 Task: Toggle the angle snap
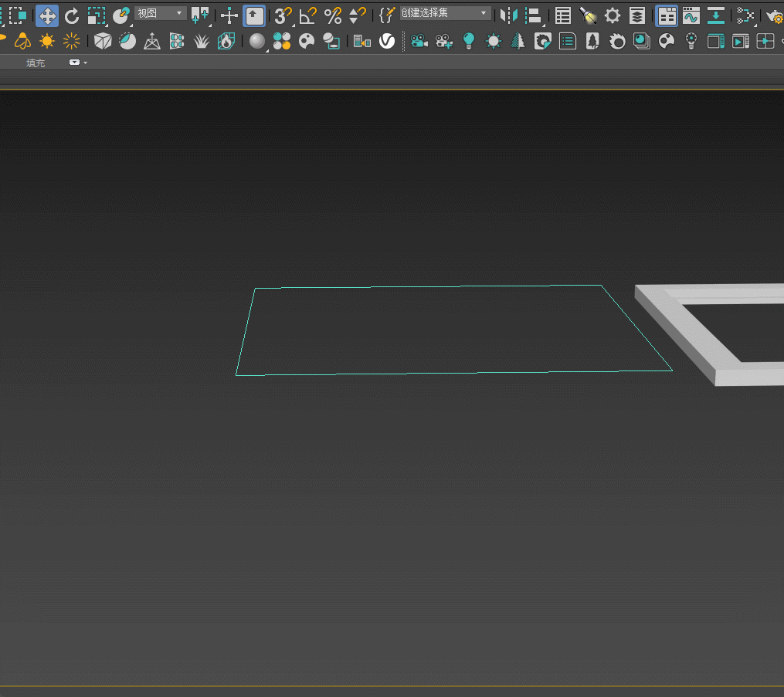click(308, 15)
